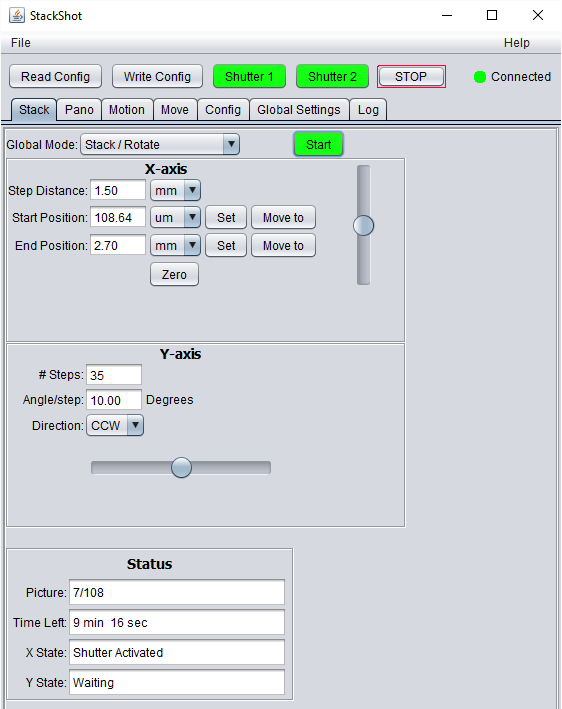562x709 pixels.
Task: Click Move to for End Position
Action: [283, 246]
